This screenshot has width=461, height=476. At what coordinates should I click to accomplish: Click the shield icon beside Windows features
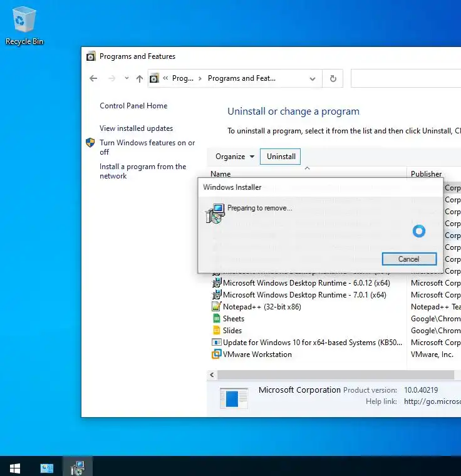(x=90, y=142)
